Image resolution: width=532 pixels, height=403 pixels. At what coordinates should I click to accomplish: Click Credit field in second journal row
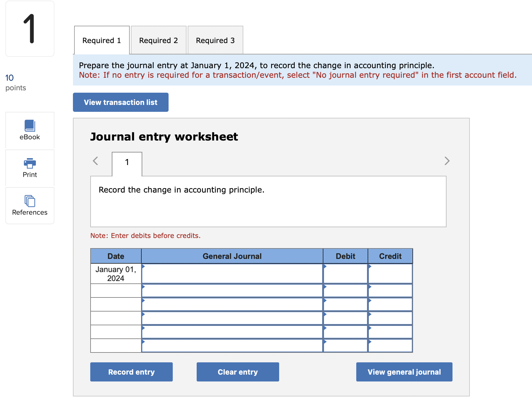[390, 291]
